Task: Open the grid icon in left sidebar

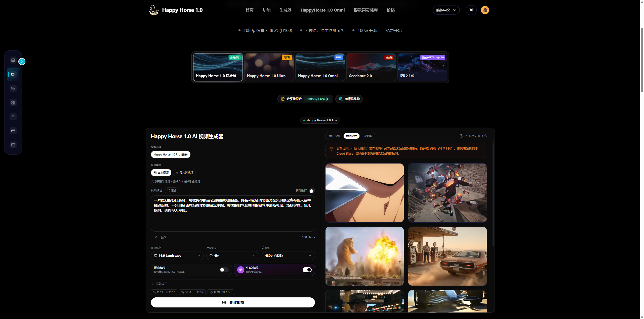Action: pos(13,103)
